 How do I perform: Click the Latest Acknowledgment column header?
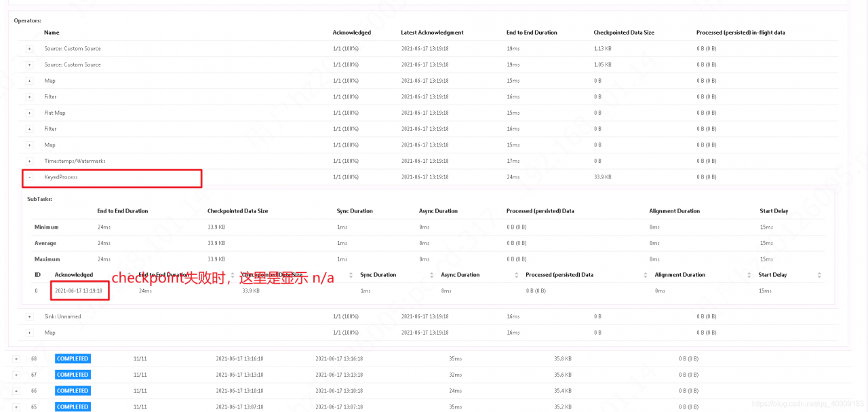click(432, 33)
